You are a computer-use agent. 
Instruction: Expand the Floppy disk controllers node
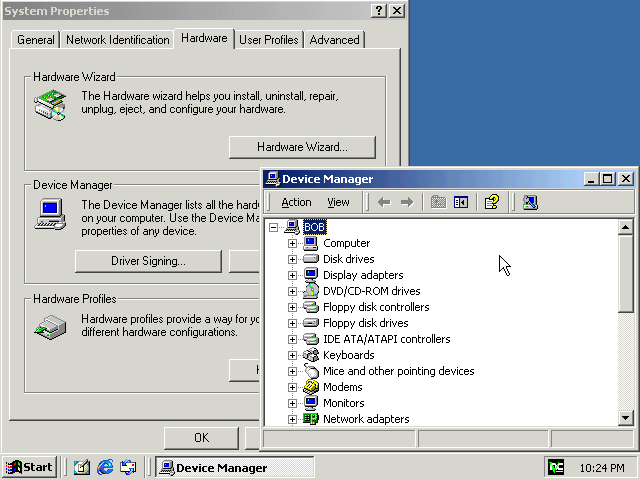(x=292, y=307)
